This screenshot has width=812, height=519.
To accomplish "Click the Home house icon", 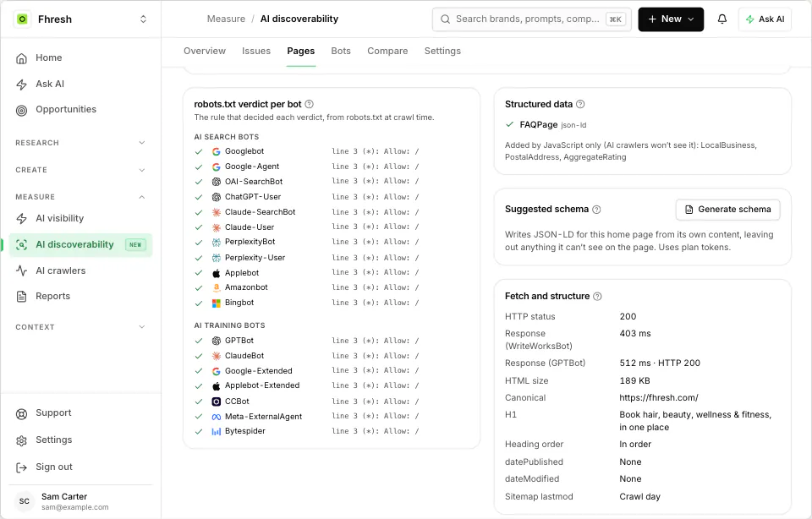I will pyautogui.click(x=21, y=58).
